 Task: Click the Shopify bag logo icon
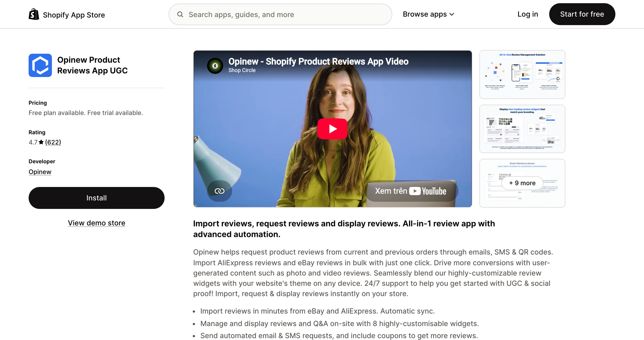pos(34,14)
